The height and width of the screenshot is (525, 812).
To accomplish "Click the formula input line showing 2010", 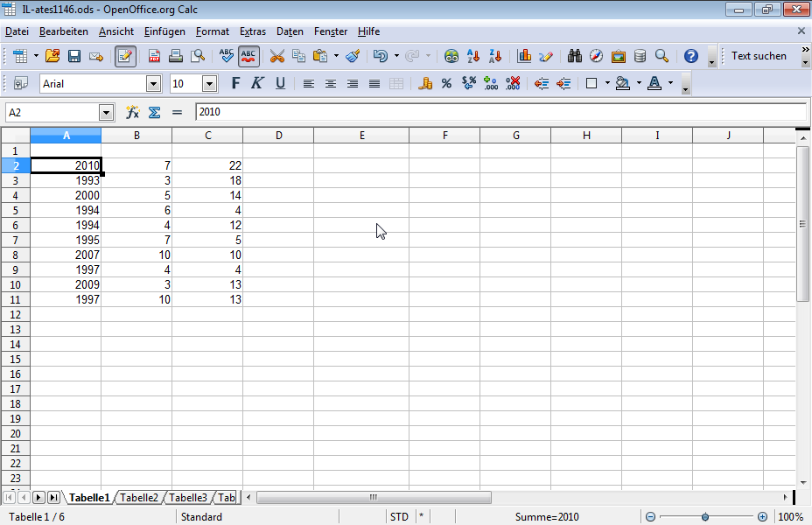I will (x=500, y=112).
